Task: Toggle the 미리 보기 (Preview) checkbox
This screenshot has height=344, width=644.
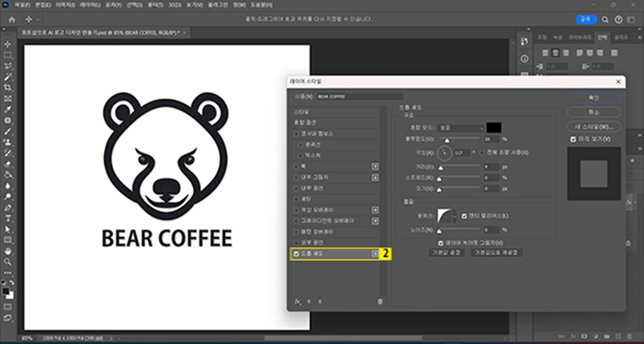Action: click(x=574, y=139)
